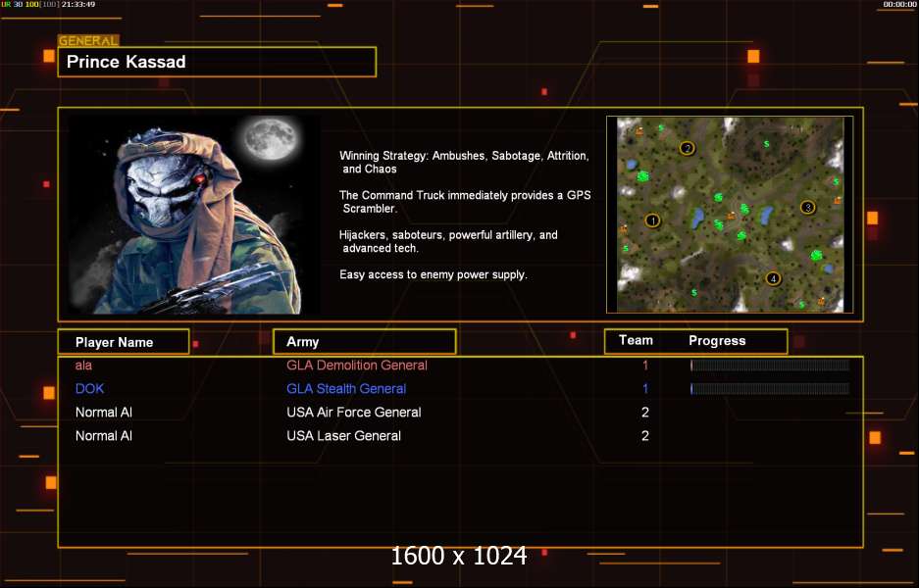
Task: Select Normal AI in Laser General row
Action: tap(104, 436)
